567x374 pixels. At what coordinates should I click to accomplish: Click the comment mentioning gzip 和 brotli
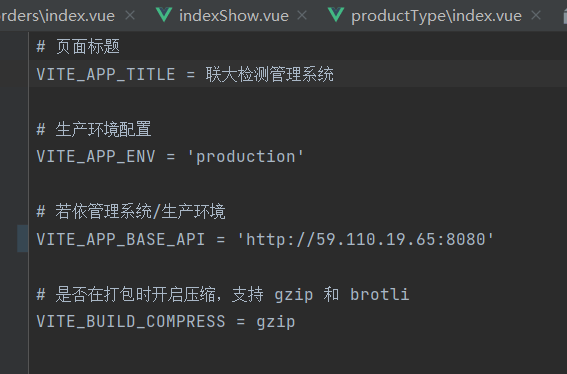pos(223,294)
